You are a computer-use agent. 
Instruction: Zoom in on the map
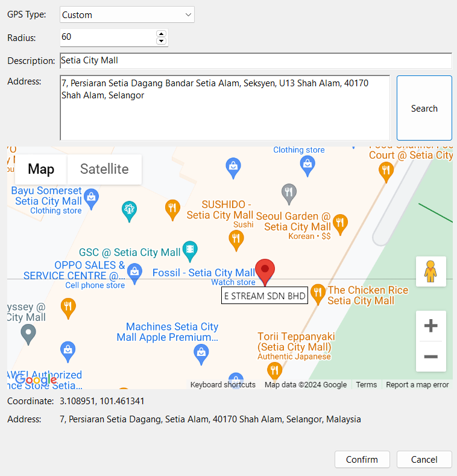coord(430,326)
